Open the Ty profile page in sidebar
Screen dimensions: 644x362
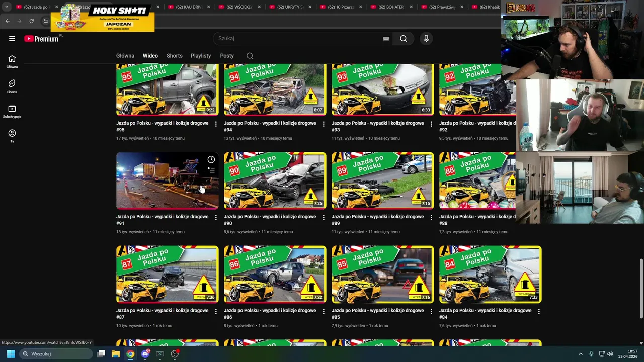pyautogui.click(x=12, y=136)
